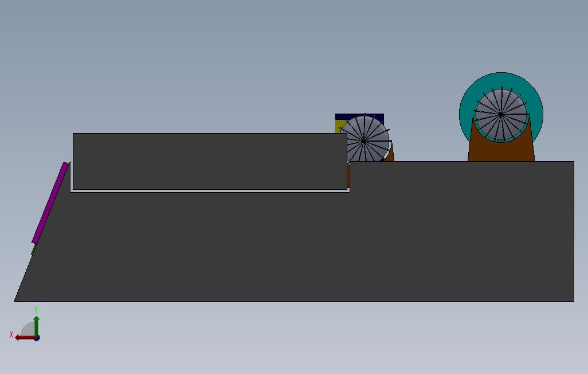This screenshot has height=374, width=588.
Task: Select the navy blue block behind the small fan
Action: pos(359,117)
